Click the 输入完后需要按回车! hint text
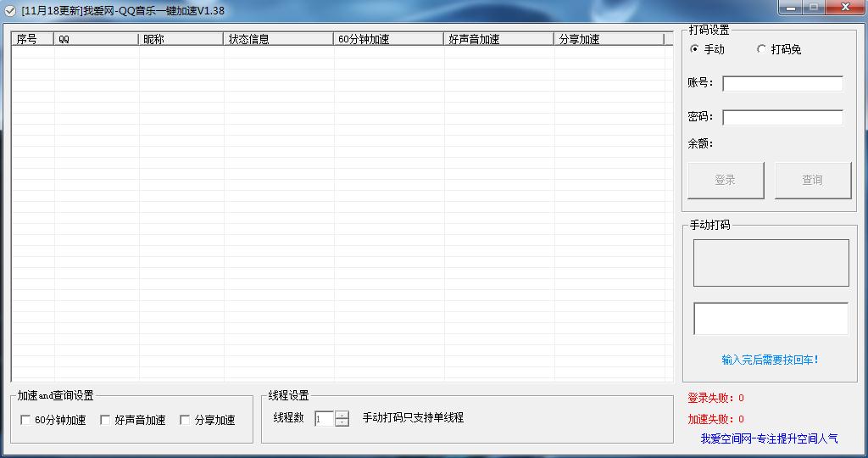 770,360
